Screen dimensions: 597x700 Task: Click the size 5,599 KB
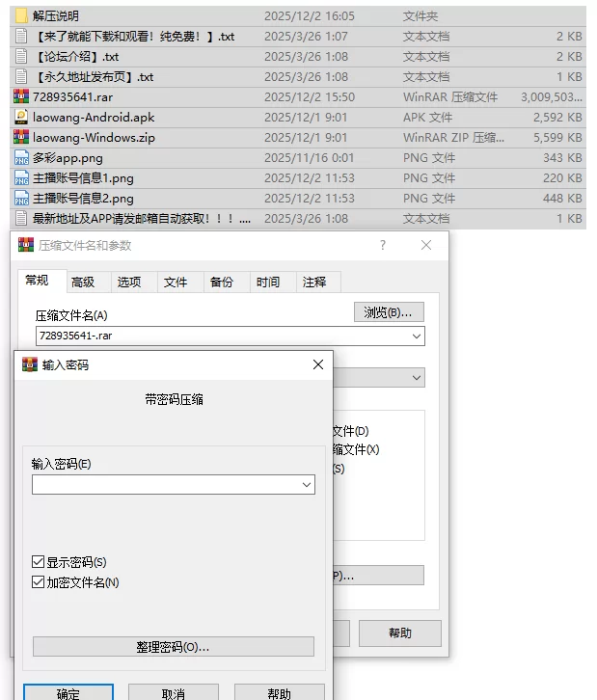coord(557,138)
